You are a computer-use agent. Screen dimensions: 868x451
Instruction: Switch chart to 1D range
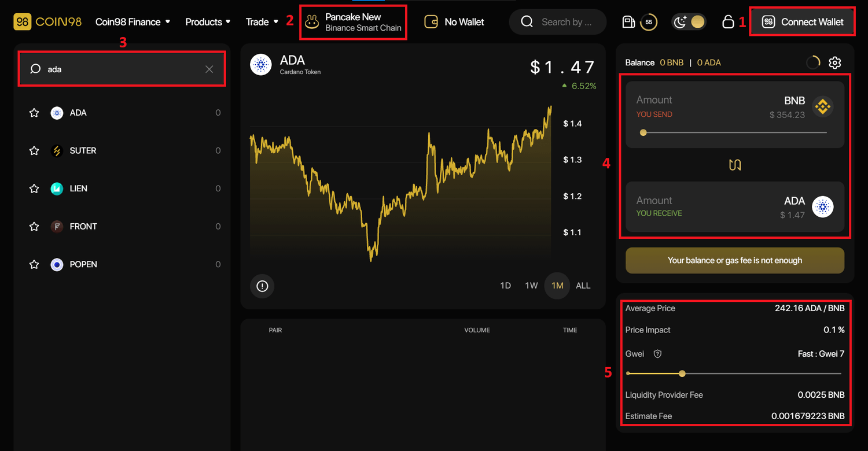505,286
